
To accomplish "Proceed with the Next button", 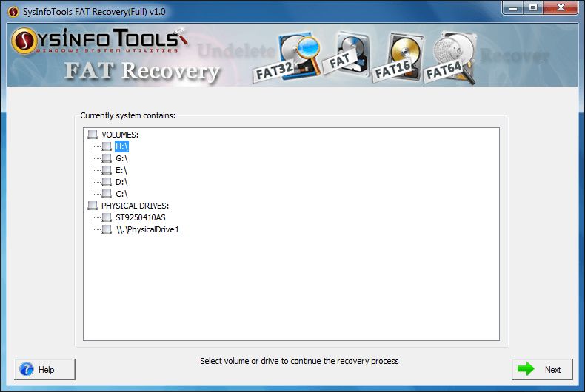I will coord(542,369).
